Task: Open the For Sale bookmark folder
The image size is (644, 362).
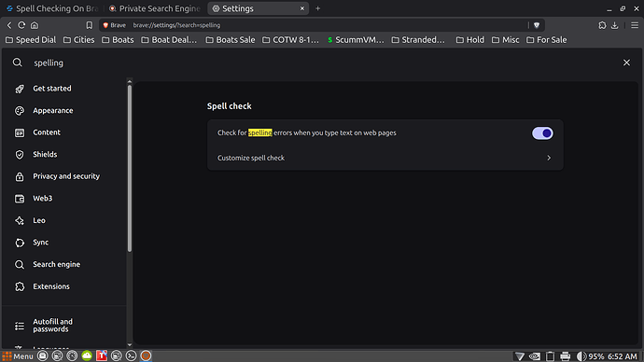Action: click(x=547, y=40)
